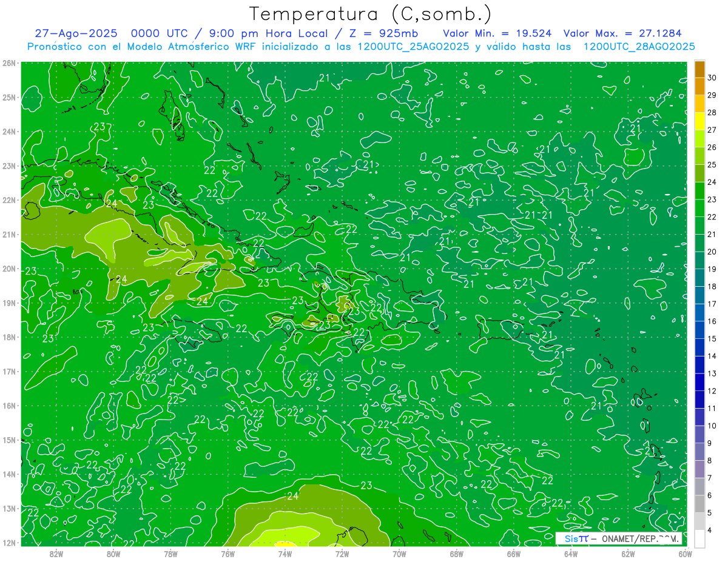Click the "66W" longitude axis label
This screenshot has height=562, width=728.
tap(514, 554)
